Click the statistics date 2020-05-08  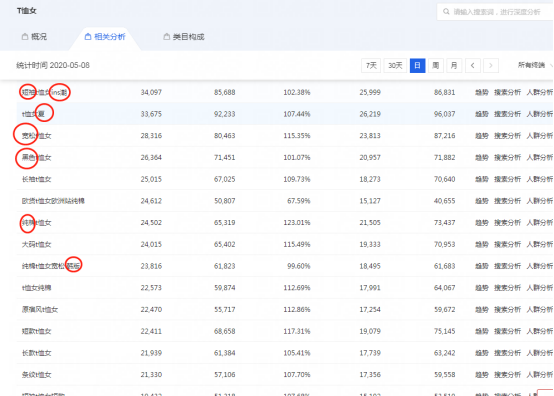70,65
